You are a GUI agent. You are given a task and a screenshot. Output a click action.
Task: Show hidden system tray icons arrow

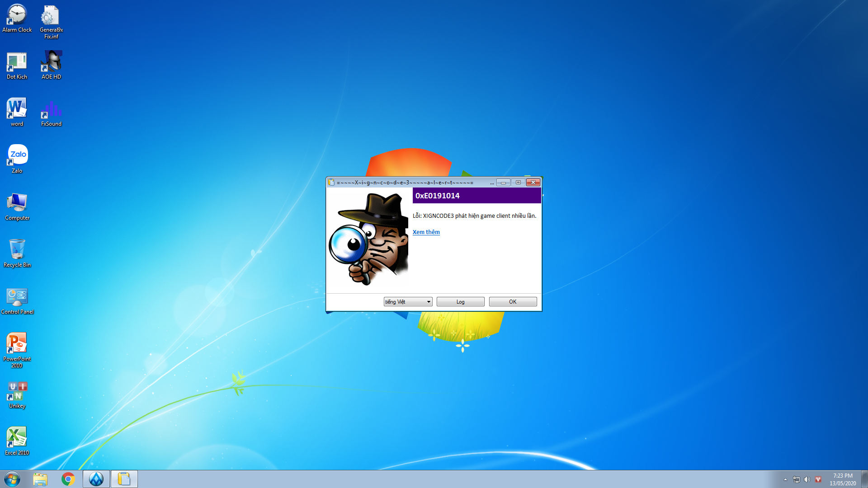[x=785, y=479]
